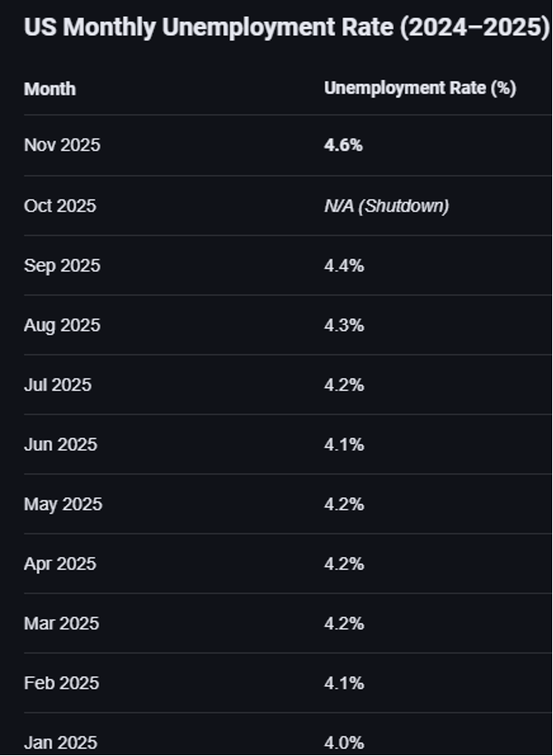Click the "Unemployment Rate (%)" column header
The image size is (553, 756).
[x=420, y=89]
